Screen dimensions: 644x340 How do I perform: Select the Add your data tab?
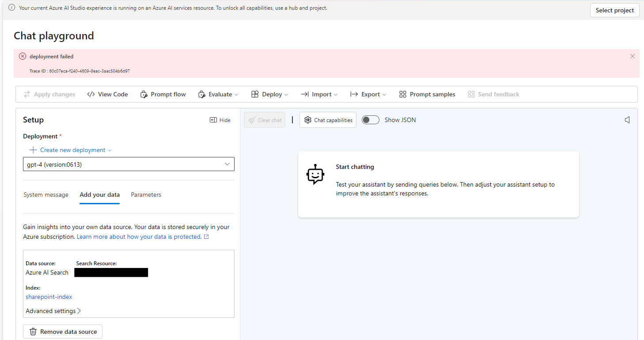point(99,195)
